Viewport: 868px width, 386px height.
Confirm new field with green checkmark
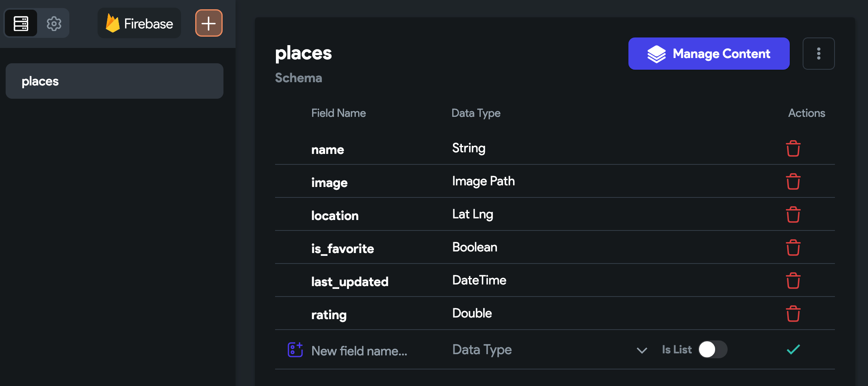[x=793, y=350]
